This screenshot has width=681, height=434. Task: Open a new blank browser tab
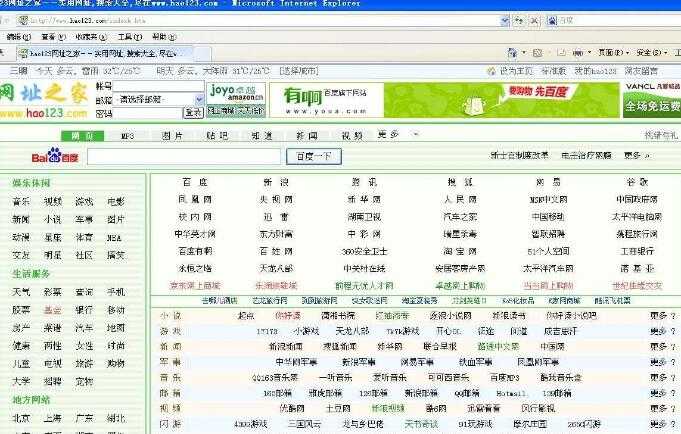point(202,53)
